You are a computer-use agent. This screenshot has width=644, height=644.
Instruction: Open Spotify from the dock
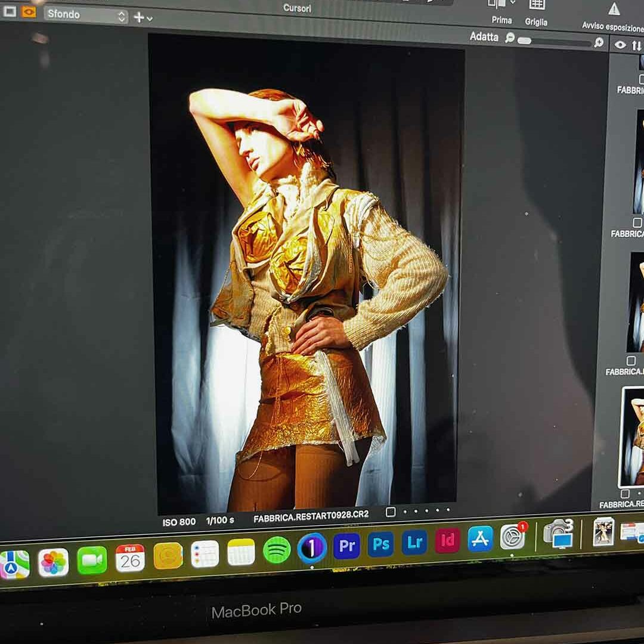coord(277,550)
